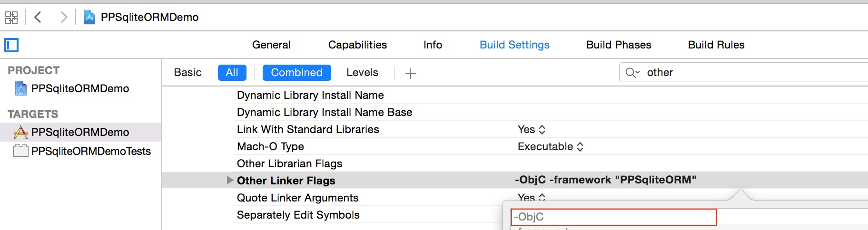Click the -ObjC flag entry field
The image size is (868, 230).
click(x=613, y=217)
